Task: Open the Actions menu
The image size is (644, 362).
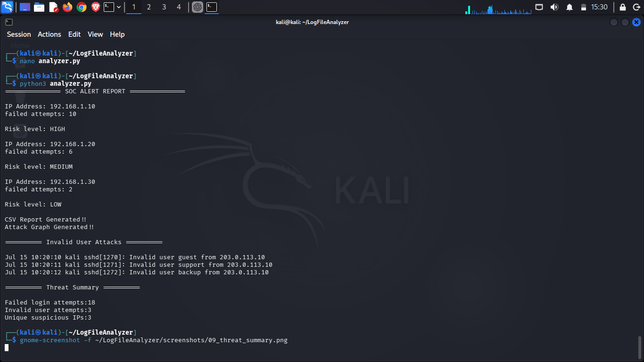Action: (50, 34)
